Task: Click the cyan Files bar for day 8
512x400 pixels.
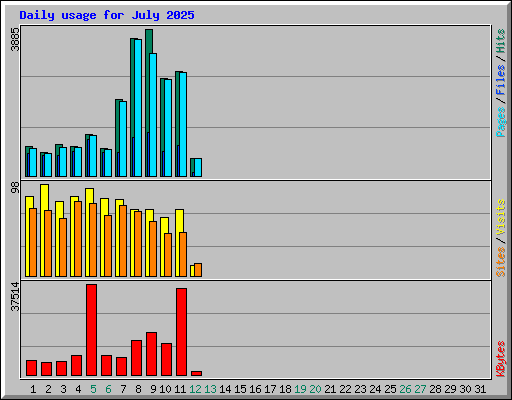Action: 138,108
